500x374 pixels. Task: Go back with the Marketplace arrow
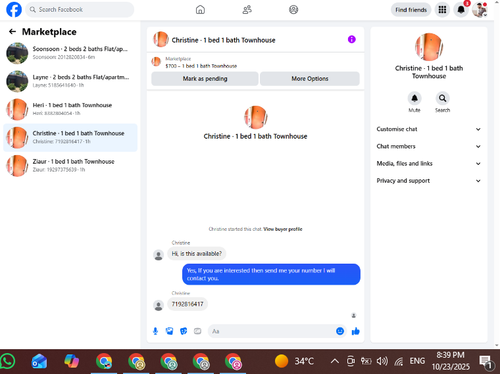pyautogui.click(x=12, y=32)
